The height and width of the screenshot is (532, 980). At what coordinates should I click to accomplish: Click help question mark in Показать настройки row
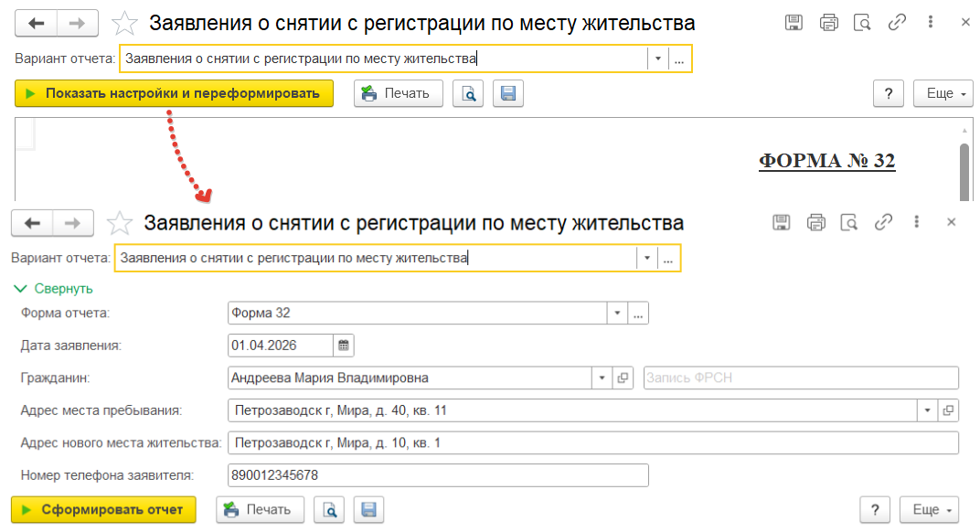click(x=889, y=93)
